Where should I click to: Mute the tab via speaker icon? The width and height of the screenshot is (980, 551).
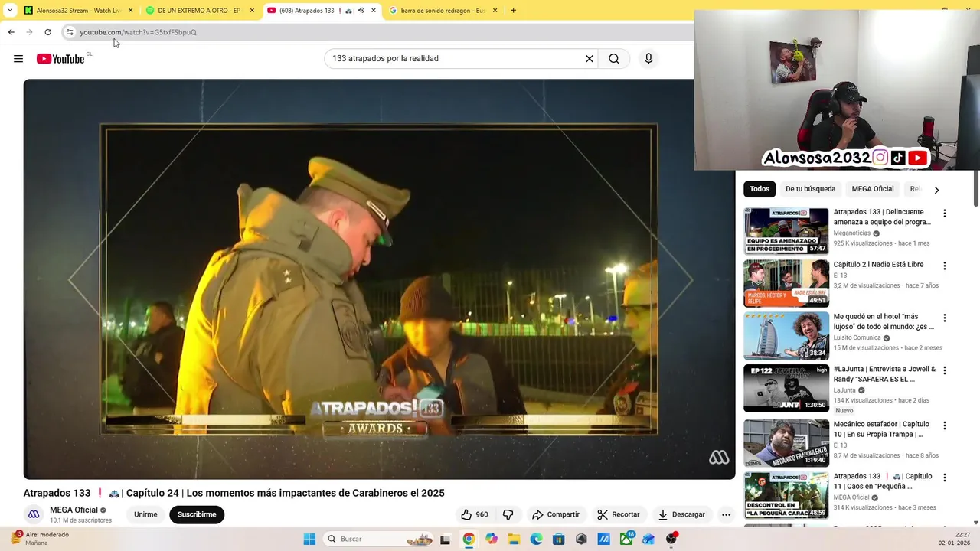pyautogui.click(x=361, y=11)
